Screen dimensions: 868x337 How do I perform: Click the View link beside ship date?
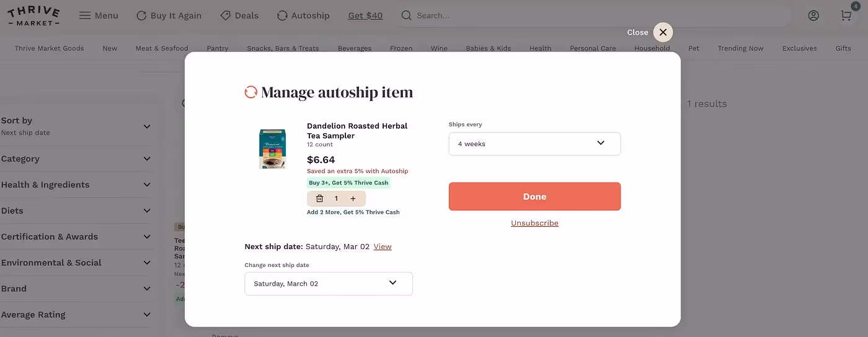click(x=383, y=247)
